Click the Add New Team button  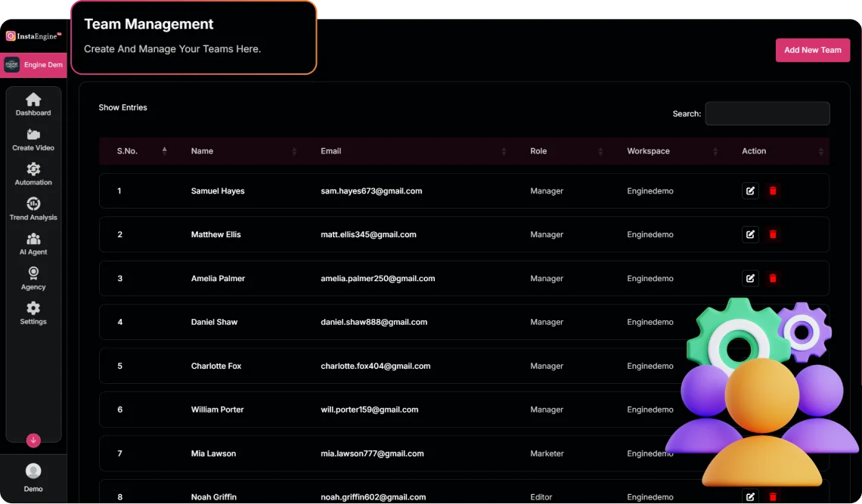pyautogui.click(x=812, y=50)
